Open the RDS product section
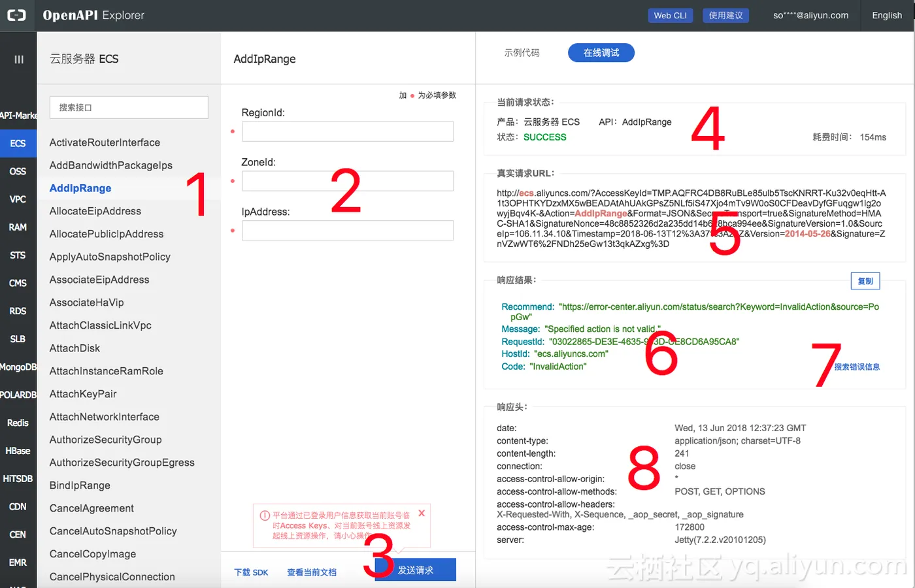Image resolution: width=915 pixels, height=588 pixels. [18, 310]
